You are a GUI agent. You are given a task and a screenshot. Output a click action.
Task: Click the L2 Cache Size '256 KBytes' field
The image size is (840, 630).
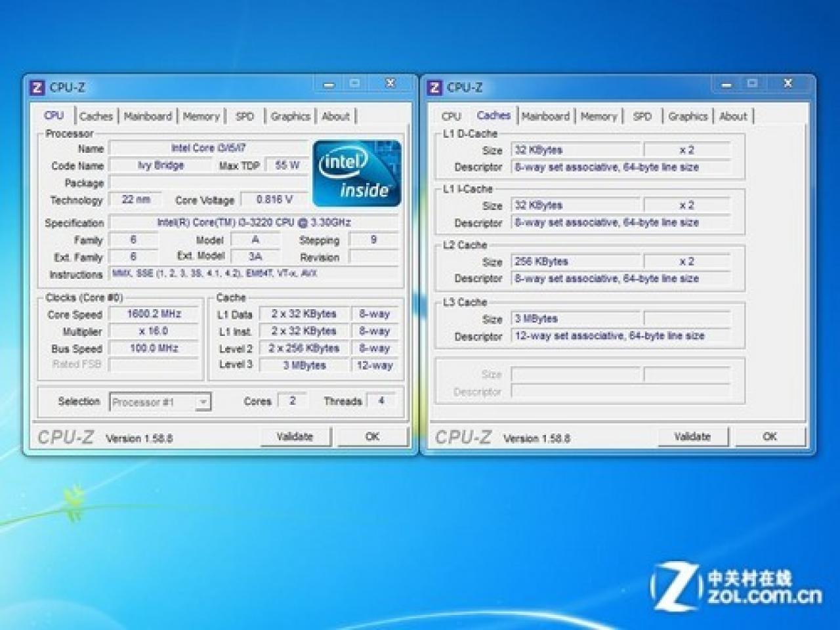[x=575, y=261]
